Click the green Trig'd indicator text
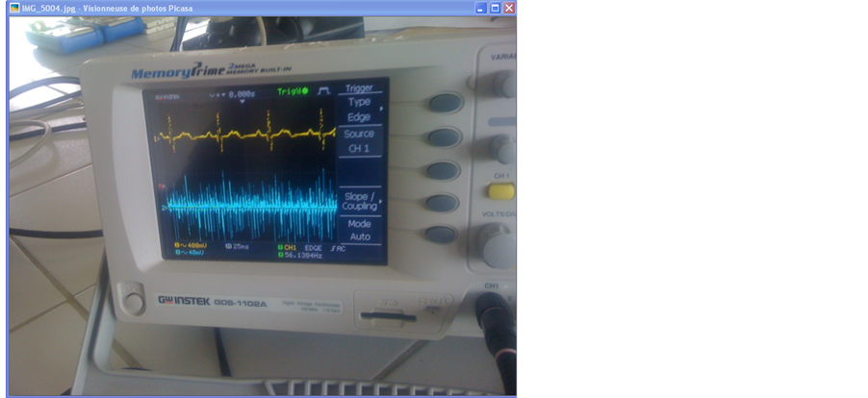 [x=293, y=90]
